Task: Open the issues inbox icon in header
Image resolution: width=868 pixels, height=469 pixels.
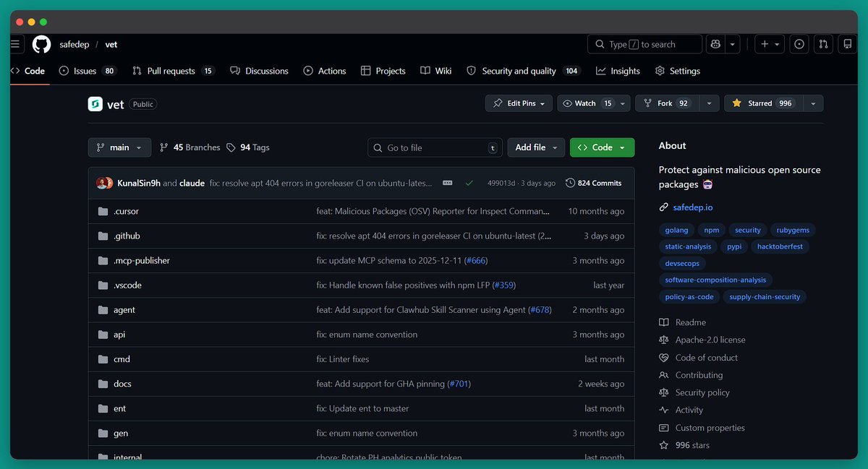Action: tap(799, 44)
